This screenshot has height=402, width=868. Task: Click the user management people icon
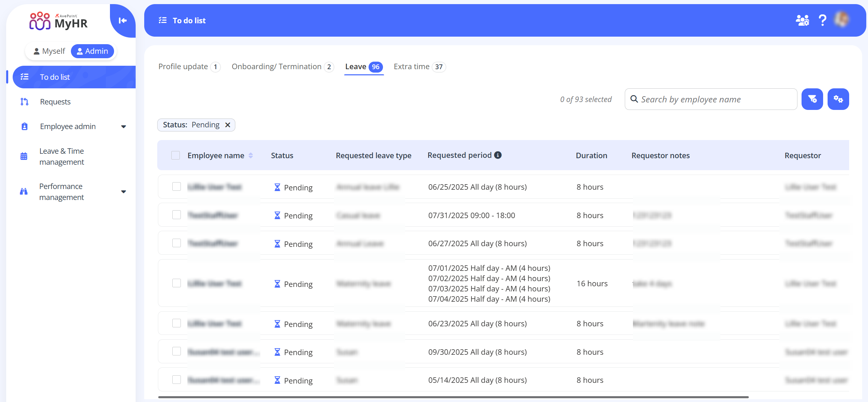(802, 21)
